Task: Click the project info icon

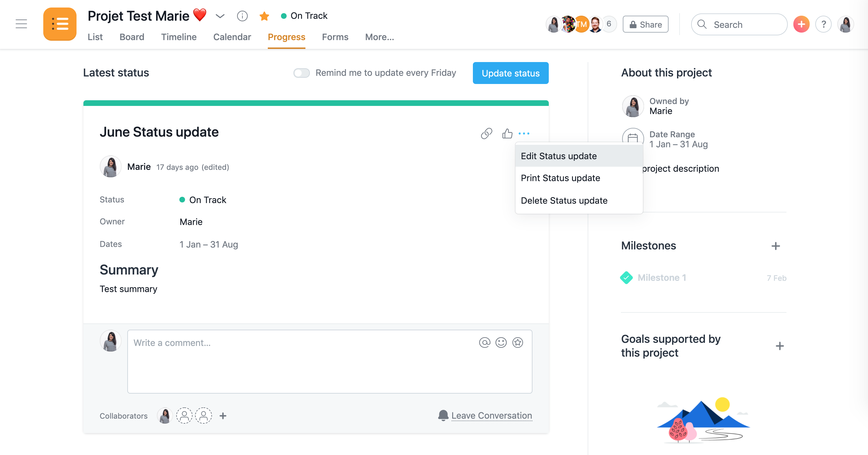Action: coord(242,16)
